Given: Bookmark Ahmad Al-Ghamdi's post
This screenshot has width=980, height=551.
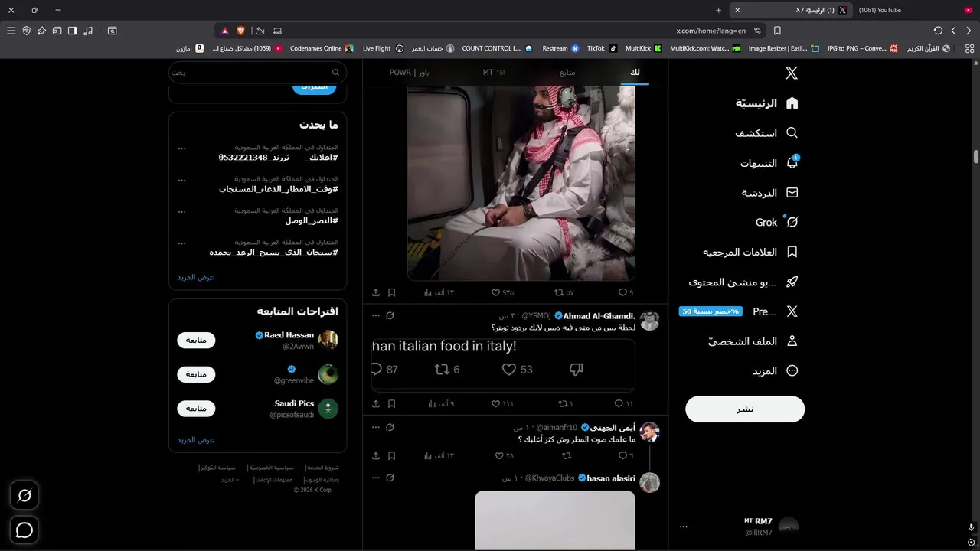Looking at the screenshot, I should click(x=391, y=403).
